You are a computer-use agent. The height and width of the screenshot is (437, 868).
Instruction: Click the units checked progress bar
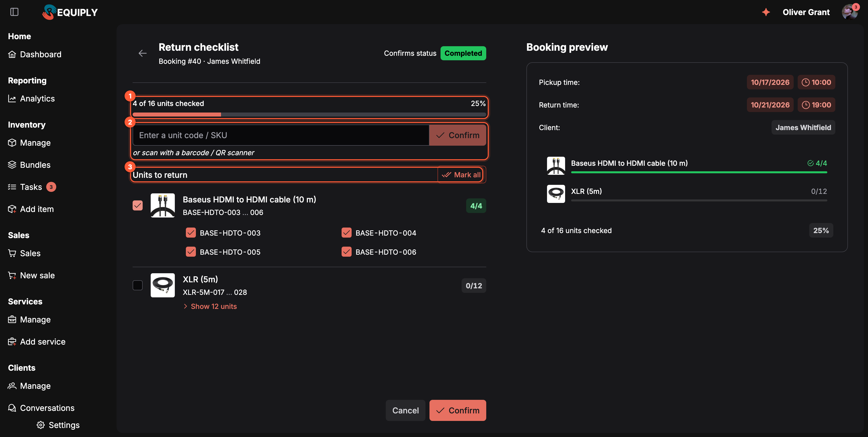point(309,115)
